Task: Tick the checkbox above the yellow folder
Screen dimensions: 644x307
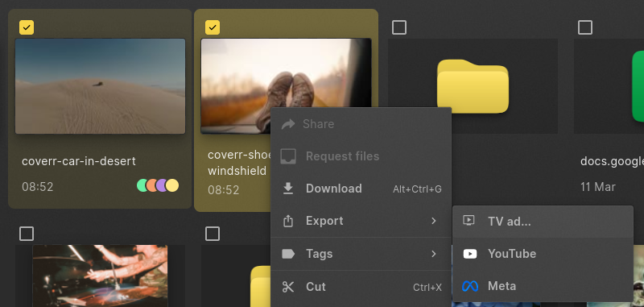Action: point(399,27)
